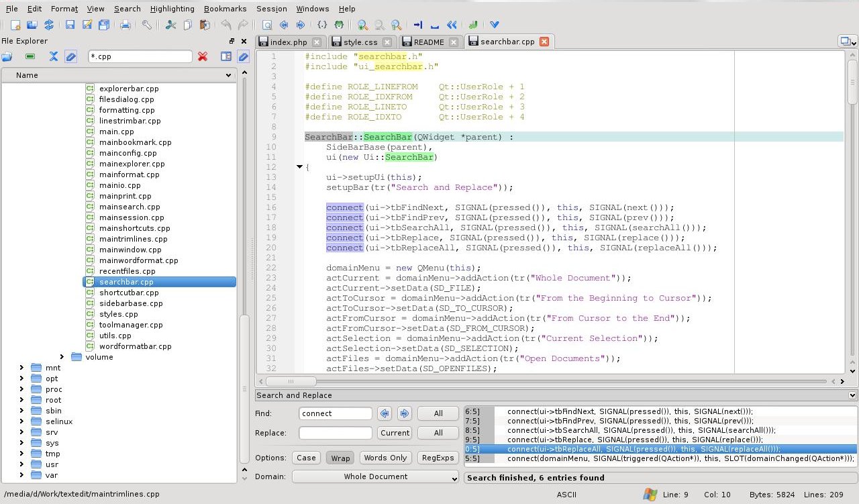Screen dimensions: 859x504
Task: Expand the 'mnt' folder node
Action: 22,368
